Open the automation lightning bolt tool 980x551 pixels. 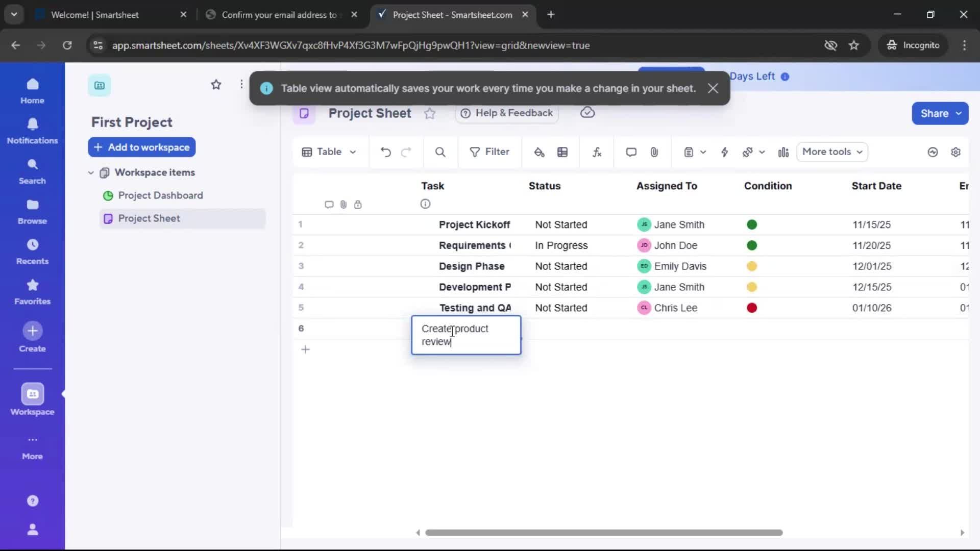point(725,152)
